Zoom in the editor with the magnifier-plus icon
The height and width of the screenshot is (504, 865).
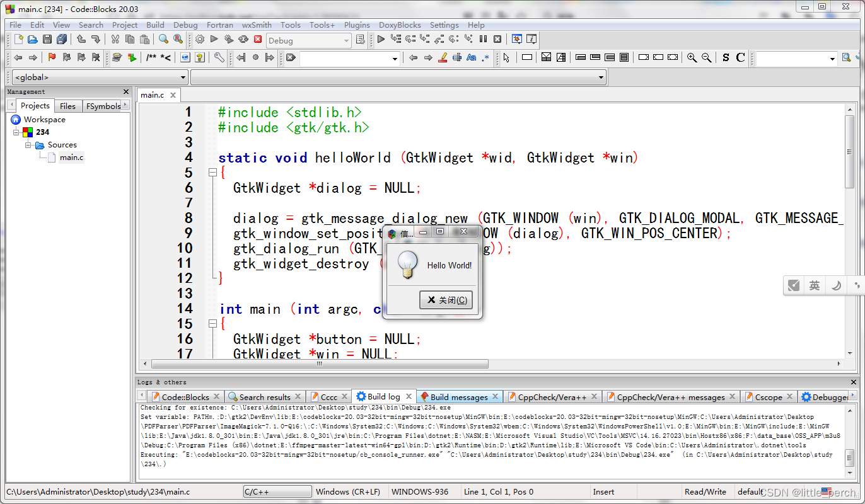click(x=692, y=57)
